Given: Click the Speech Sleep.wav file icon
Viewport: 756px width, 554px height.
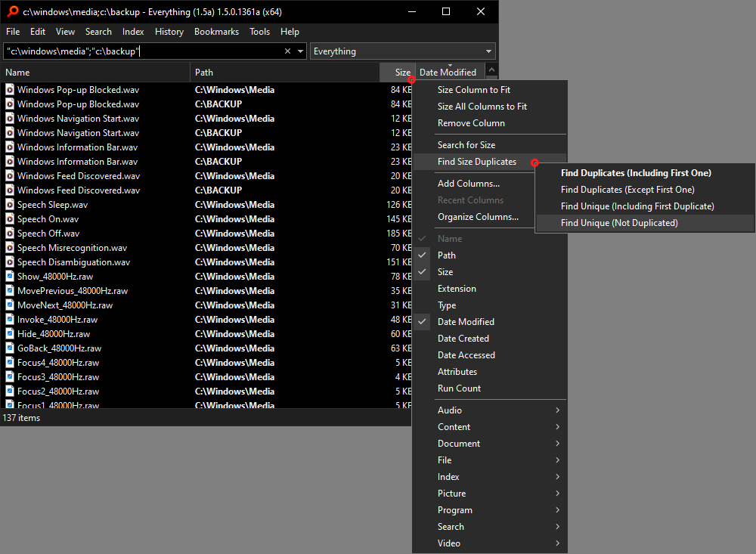Looking at the screenshot, I should [x=10, y=205].
